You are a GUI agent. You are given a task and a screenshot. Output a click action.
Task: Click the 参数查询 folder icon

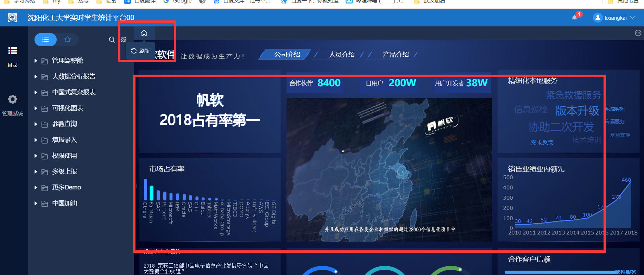45,125
